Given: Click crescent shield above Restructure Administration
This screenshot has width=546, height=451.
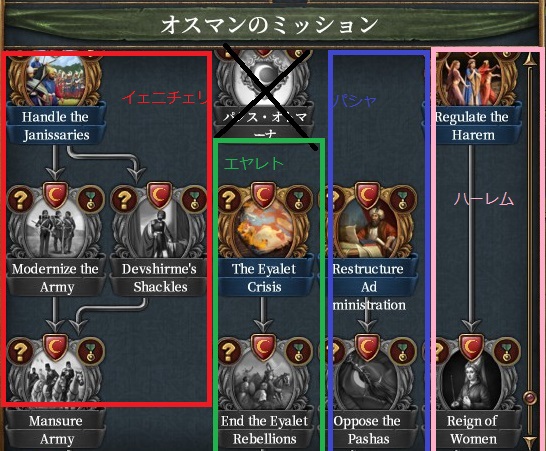Looking at the screenshot, I should coord(367,196).
